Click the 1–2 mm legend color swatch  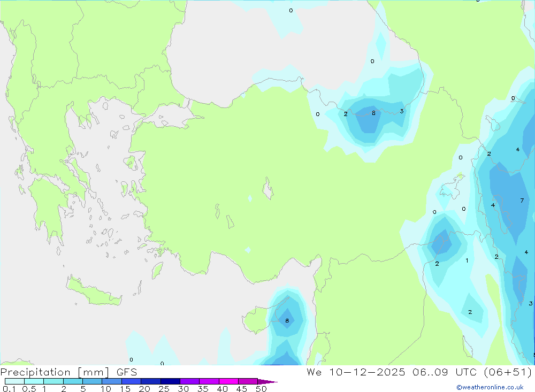click(x=53, y=381)
